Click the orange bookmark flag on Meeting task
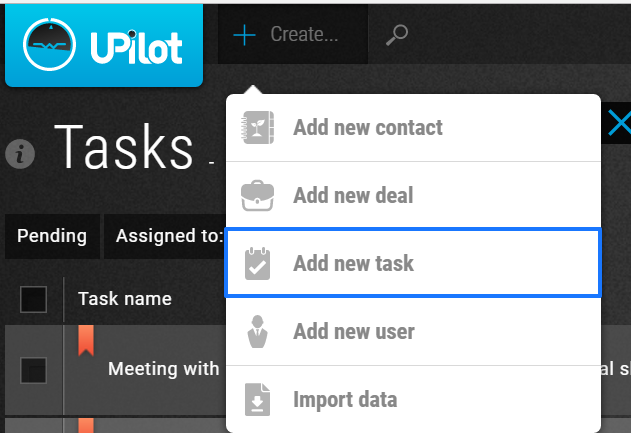631x433 pixels. point(86,340)
